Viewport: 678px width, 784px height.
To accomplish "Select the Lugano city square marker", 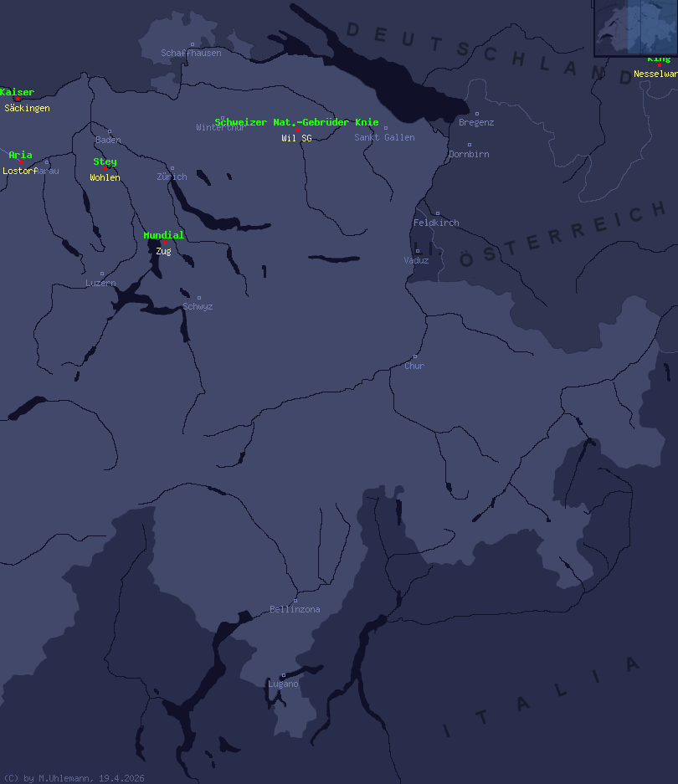I will coord(283,674).
